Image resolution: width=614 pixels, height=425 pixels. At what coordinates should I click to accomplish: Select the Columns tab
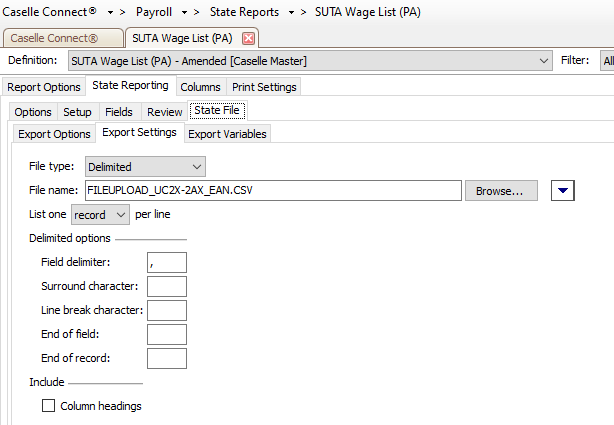pos(200,87)
